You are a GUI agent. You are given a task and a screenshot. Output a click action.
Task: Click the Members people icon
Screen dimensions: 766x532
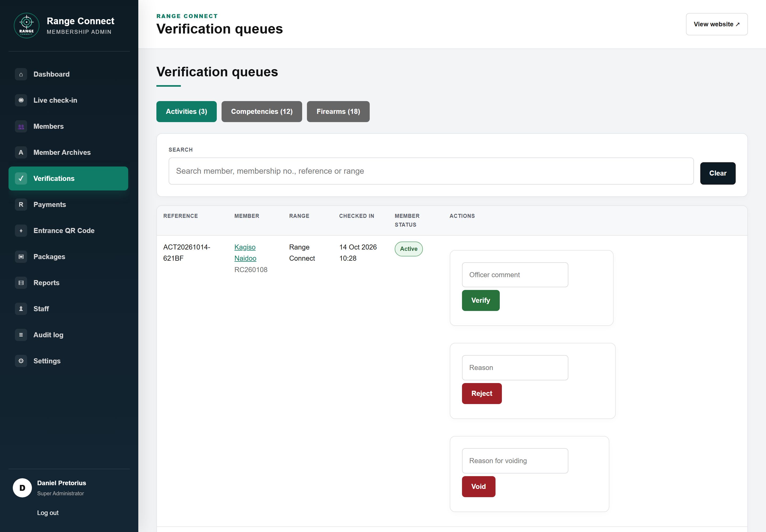click(21, 126)
